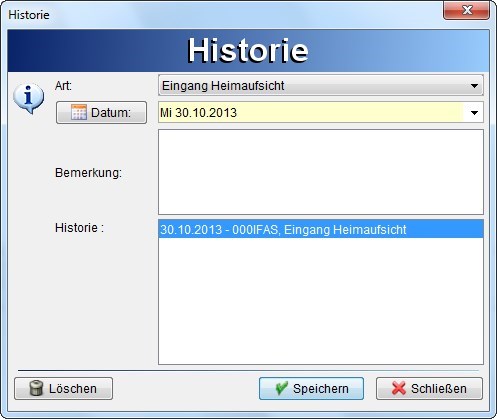Click the Bemerkung: field label

click(x=88, y=173)
